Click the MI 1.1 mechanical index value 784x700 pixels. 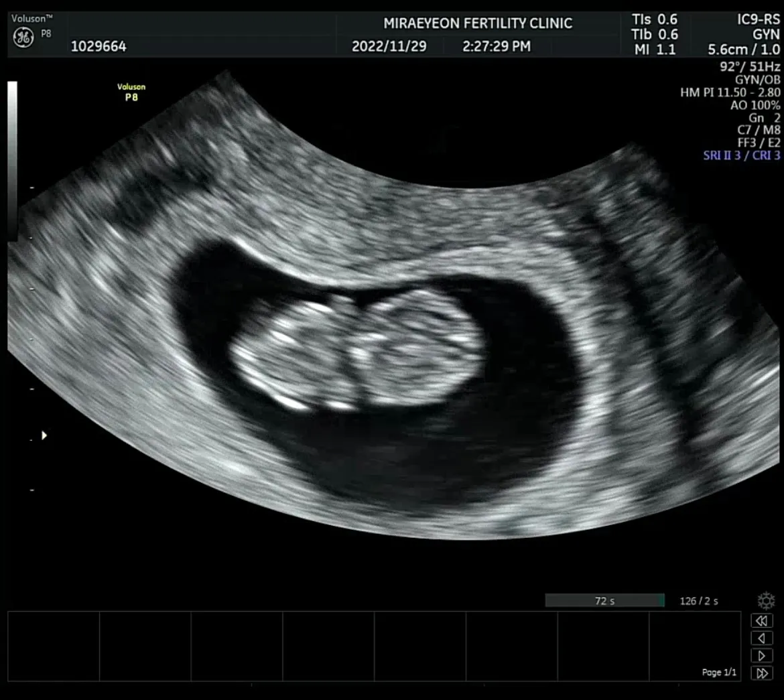click(x=655, y=50)
